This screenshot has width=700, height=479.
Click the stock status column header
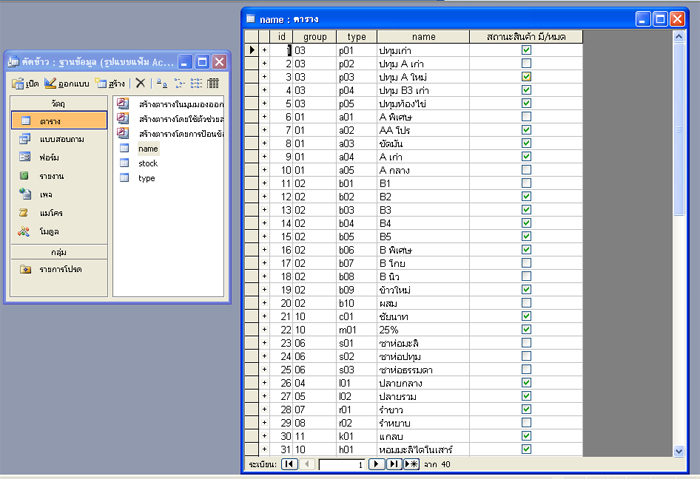[x=526, y=37]
